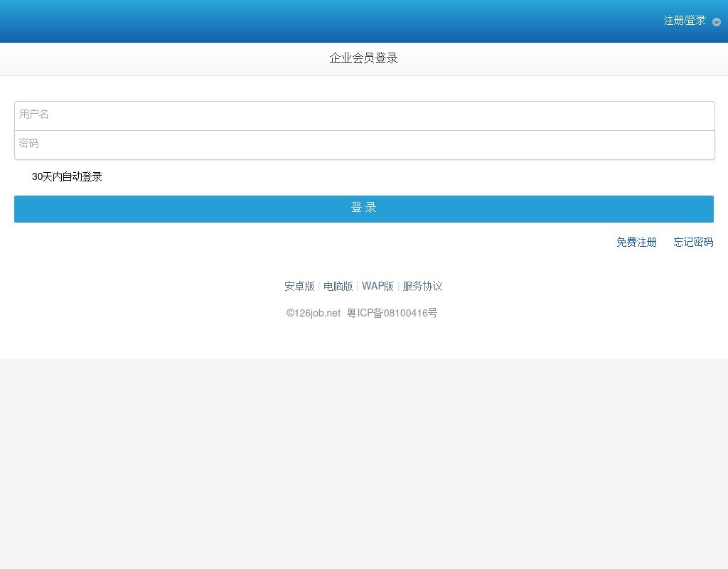Screen dimensions: 728x569
Task: Click the 粤ICP备08100416号 registration number
Action: point(392,313)
